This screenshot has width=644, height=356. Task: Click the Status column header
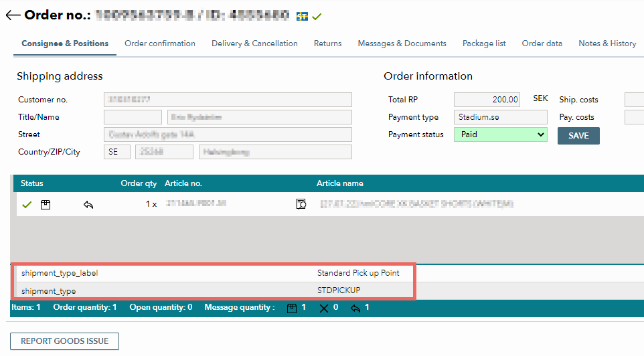[x=31, y=183]
